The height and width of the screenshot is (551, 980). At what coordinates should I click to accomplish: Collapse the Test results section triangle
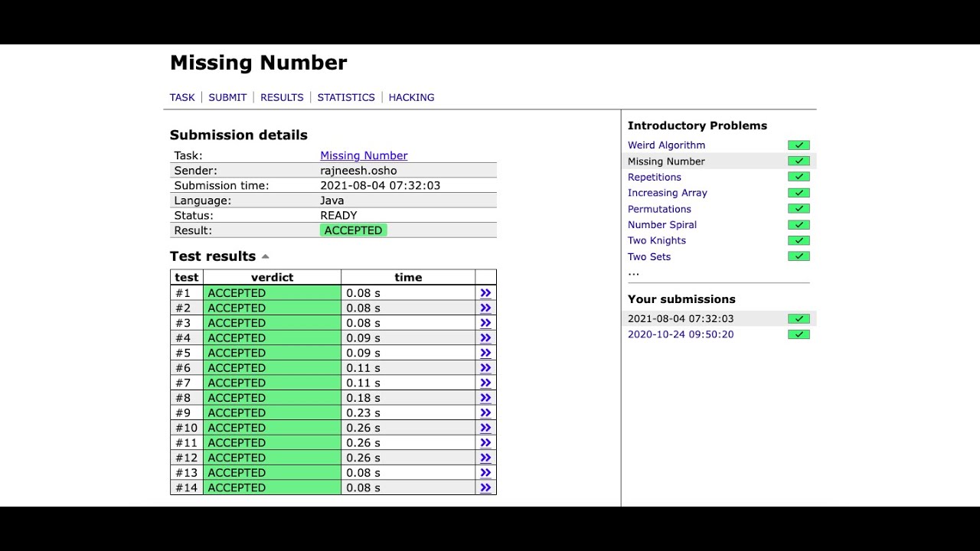(266, 256)
